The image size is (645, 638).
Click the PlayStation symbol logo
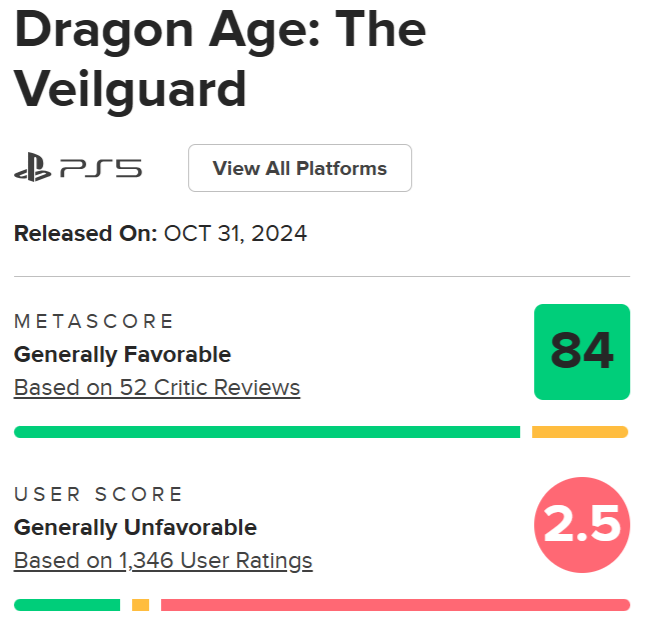pos(32,169)
